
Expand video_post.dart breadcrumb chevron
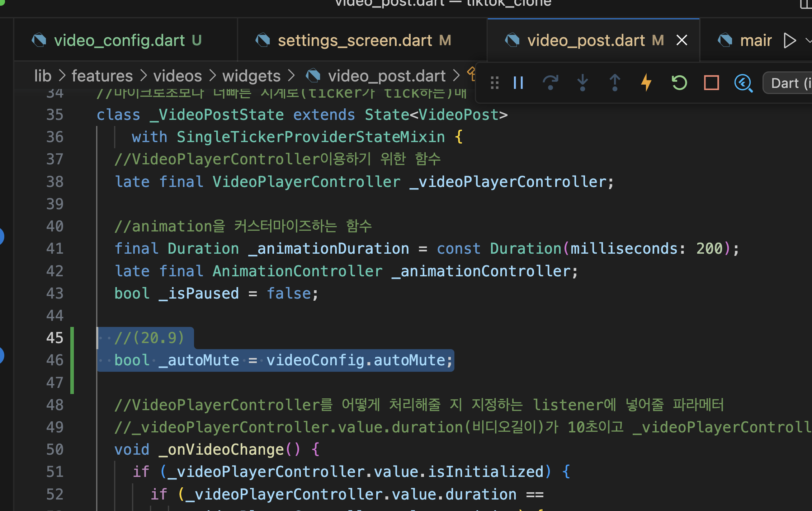(x=457, y=76)
